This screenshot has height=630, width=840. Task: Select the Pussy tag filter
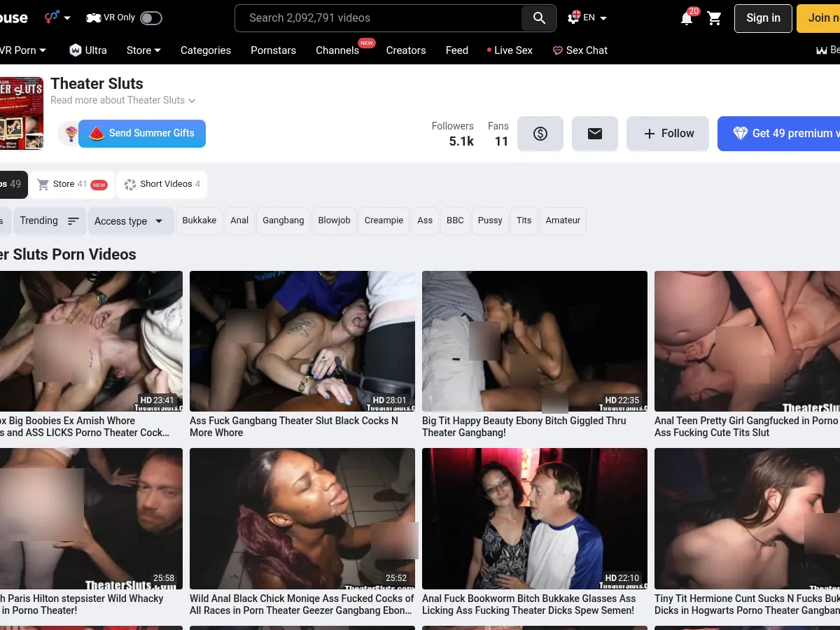tap(490, 220)
